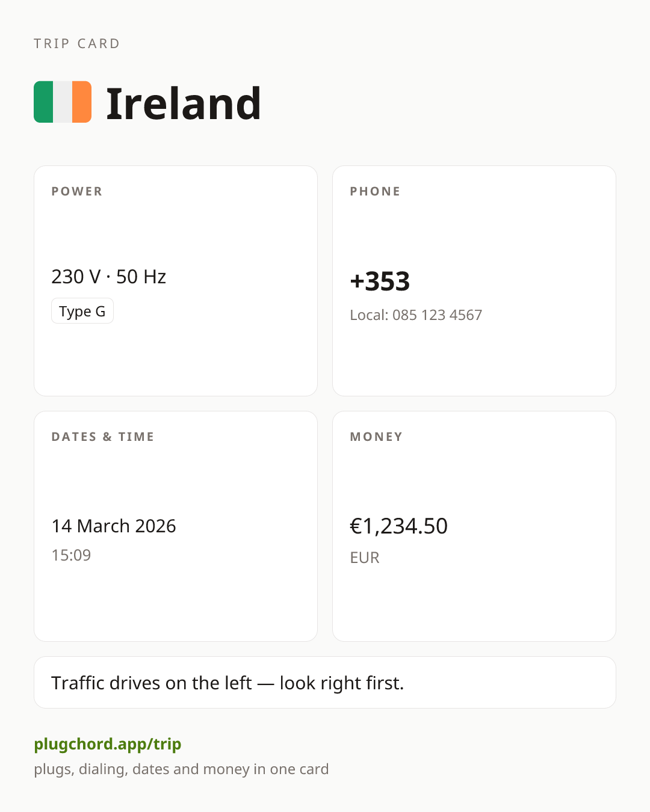Click the orange stripe of the flag
Screen dimensions: 650x812
coord(82,102)
